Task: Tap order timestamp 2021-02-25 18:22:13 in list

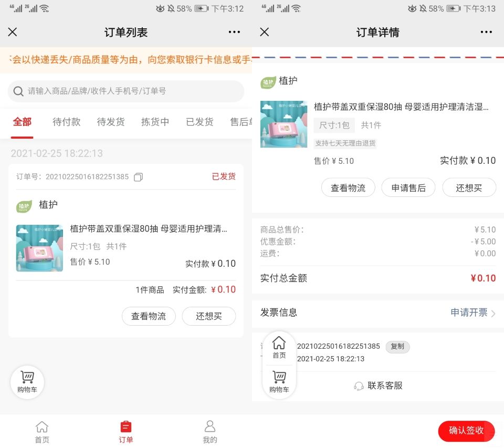Action: tap(57, 153)
